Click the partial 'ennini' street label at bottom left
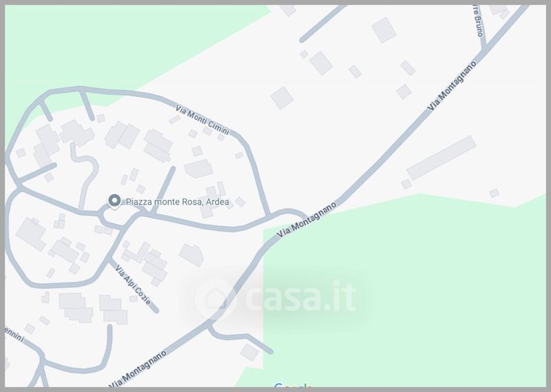551x392 pixels. pyautogui.click(x=14, y=334)
